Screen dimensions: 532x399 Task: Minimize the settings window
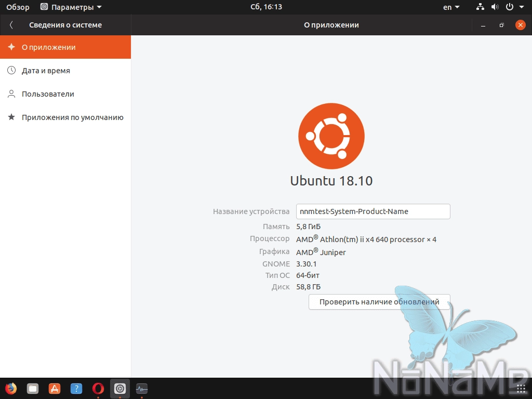coord(483,25)
